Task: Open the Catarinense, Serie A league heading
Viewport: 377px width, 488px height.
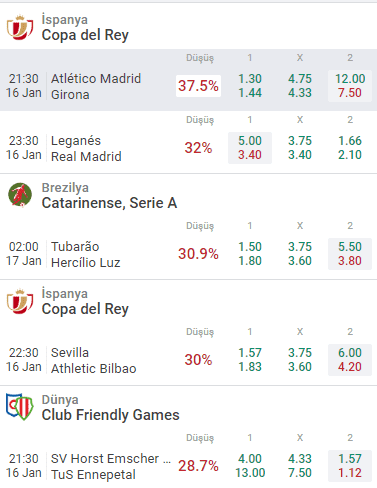Action: point(109,203)
